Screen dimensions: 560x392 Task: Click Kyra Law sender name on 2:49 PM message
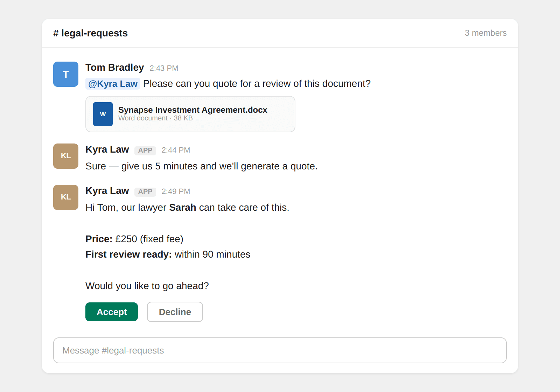pos(107,191)
